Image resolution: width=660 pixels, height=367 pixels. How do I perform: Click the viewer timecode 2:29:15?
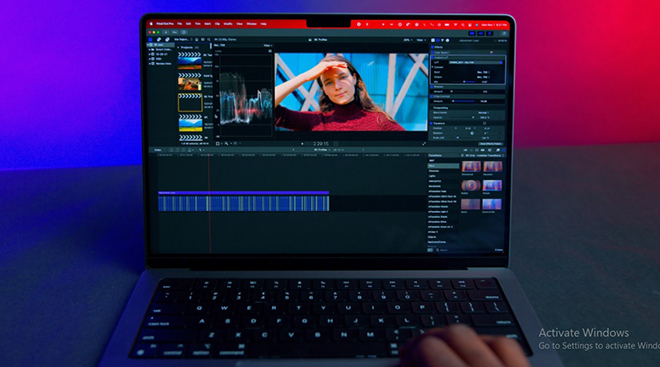click(x=321, y=144)
